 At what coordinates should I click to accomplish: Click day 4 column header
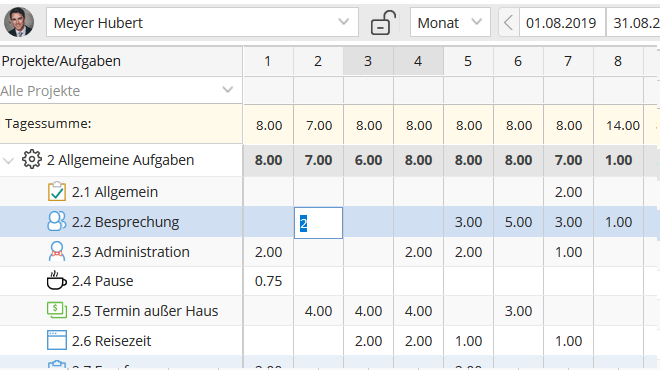pos(418,61)
